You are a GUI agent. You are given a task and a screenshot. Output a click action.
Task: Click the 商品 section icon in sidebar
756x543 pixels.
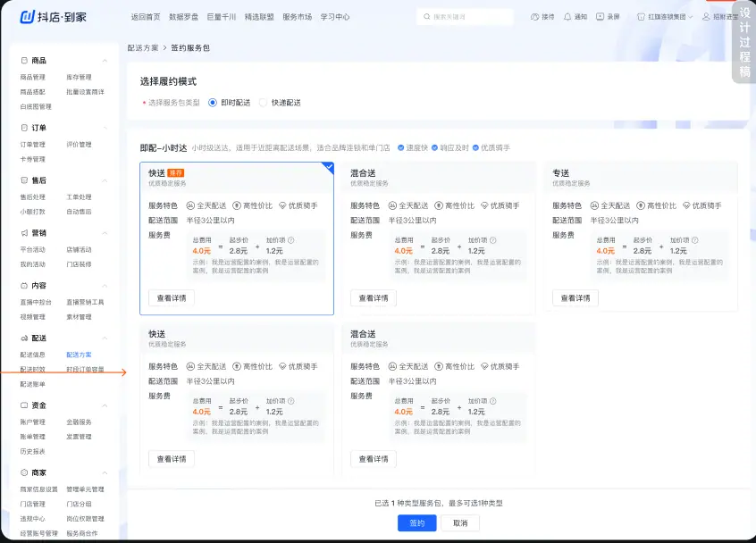24,61
